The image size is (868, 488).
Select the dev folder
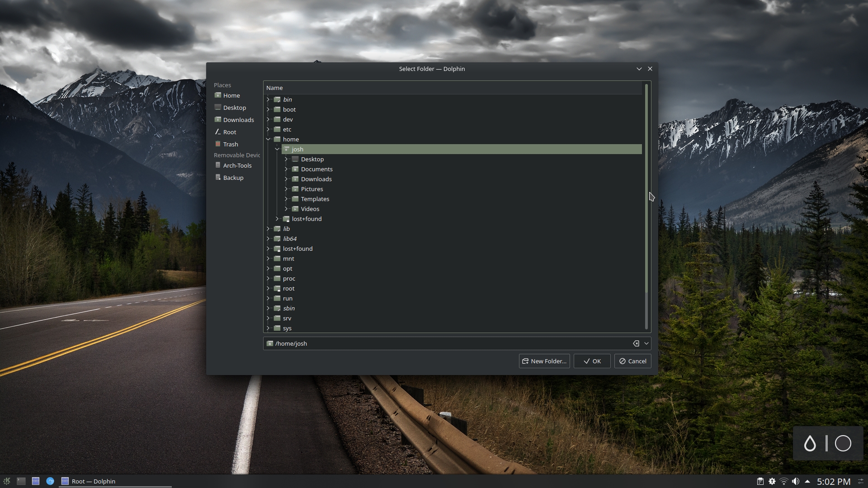(x=288, y=119)
